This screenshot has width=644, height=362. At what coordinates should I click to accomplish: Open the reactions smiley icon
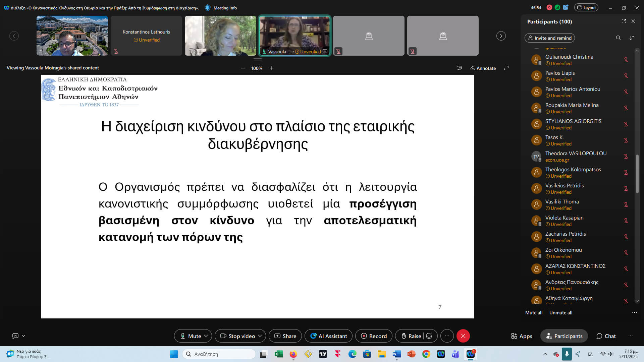[x=429, y=336]
